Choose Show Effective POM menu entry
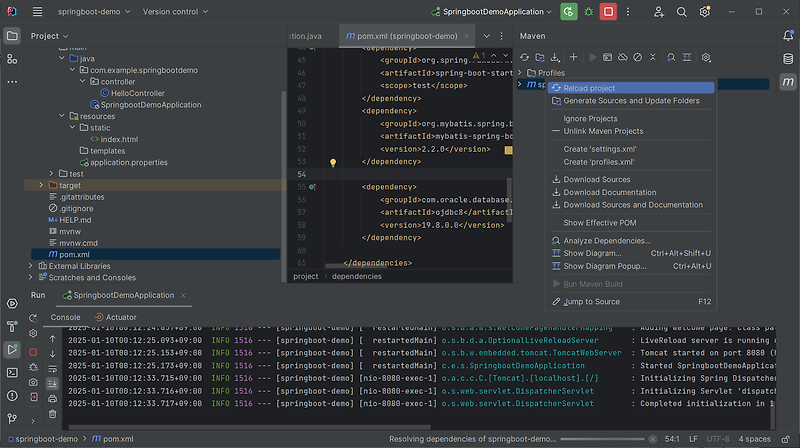The image size is (800, 448). pyautogui.click(x=600, y=223)
